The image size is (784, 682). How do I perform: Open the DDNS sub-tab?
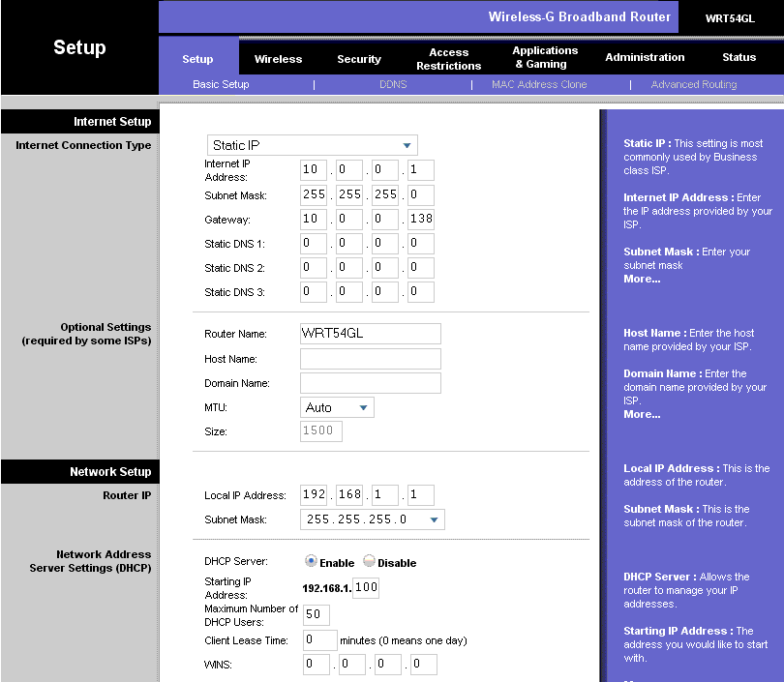click(393, 84)
